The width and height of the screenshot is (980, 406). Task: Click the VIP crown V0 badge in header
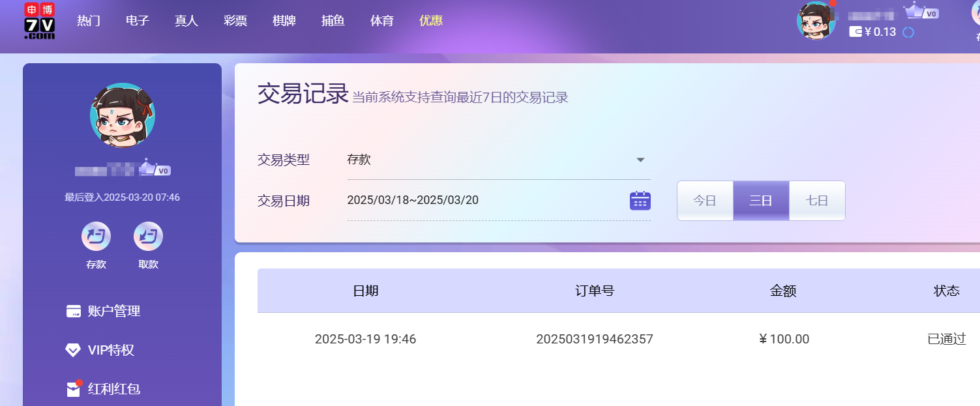[921, 12]
